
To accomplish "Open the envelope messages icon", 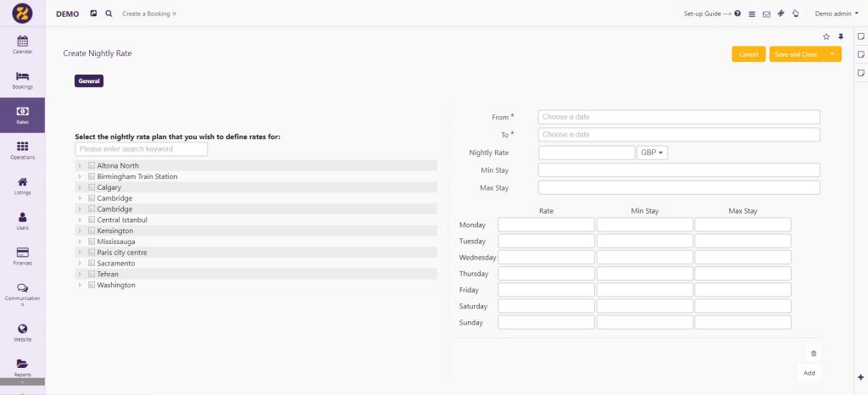I will coord(766,14).
